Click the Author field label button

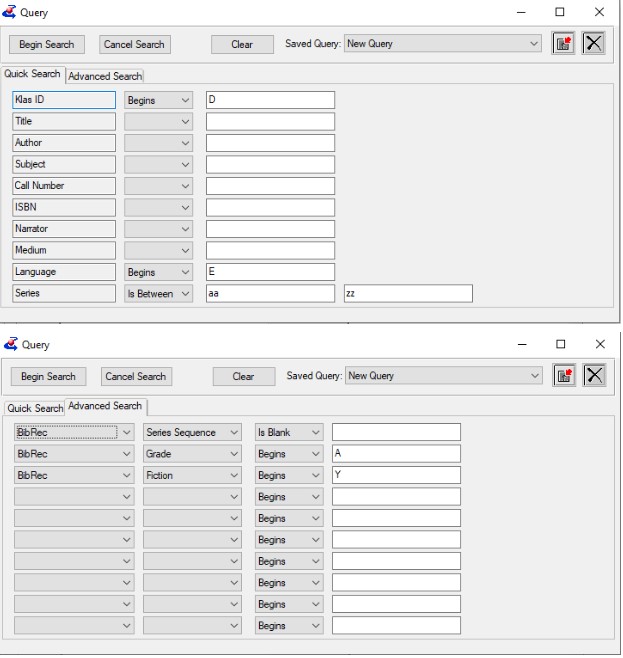click(x=65, y=143)
